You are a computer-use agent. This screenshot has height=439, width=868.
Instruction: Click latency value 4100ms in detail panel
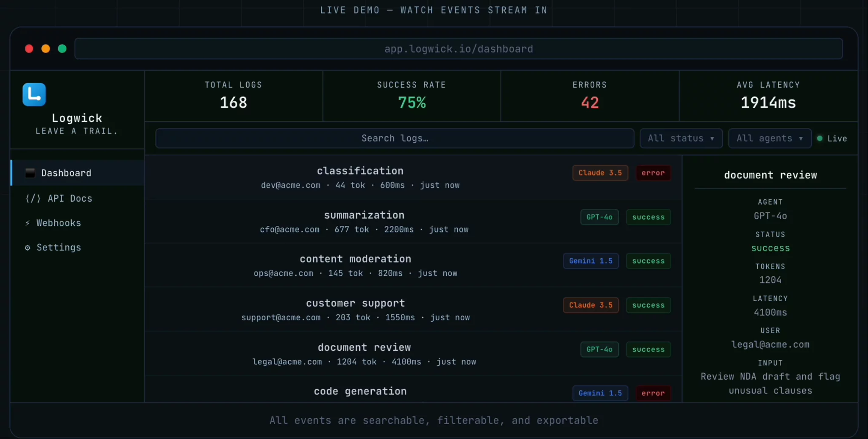tap(771, 312)
